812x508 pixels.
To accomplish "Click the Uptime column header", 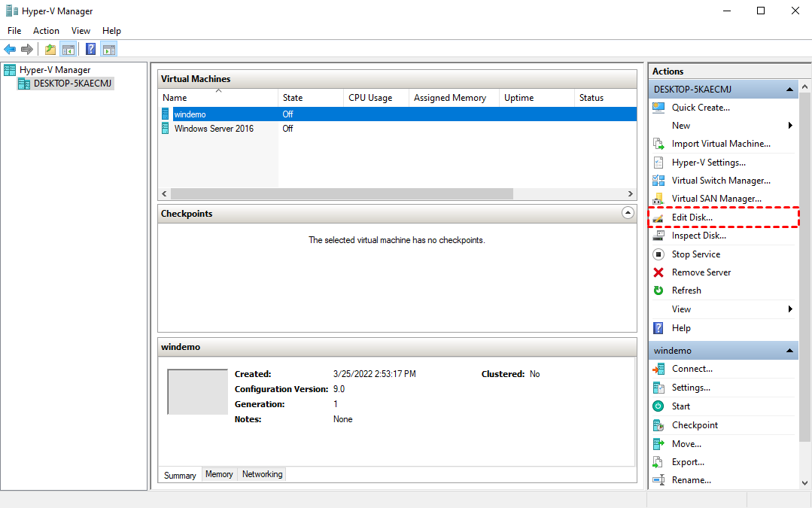I will pyautogui.click(x=537, y=97).
